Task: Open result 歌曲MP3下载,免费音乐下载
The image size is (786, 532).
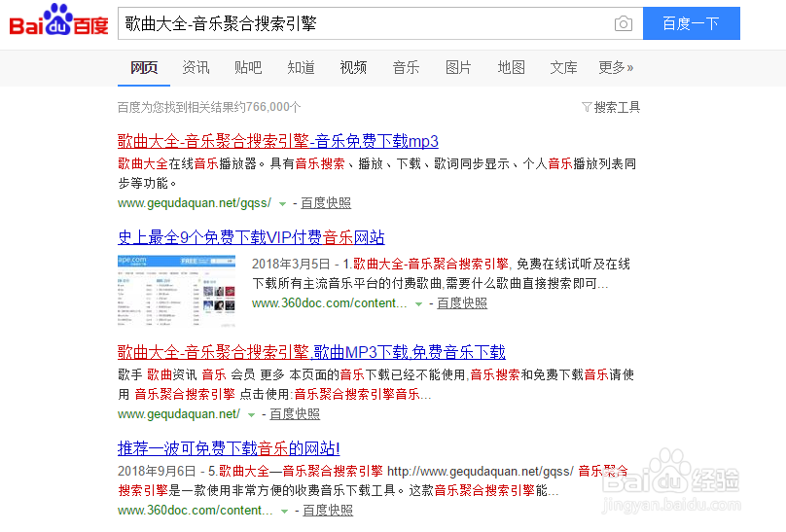Action: tap(312, 352)
